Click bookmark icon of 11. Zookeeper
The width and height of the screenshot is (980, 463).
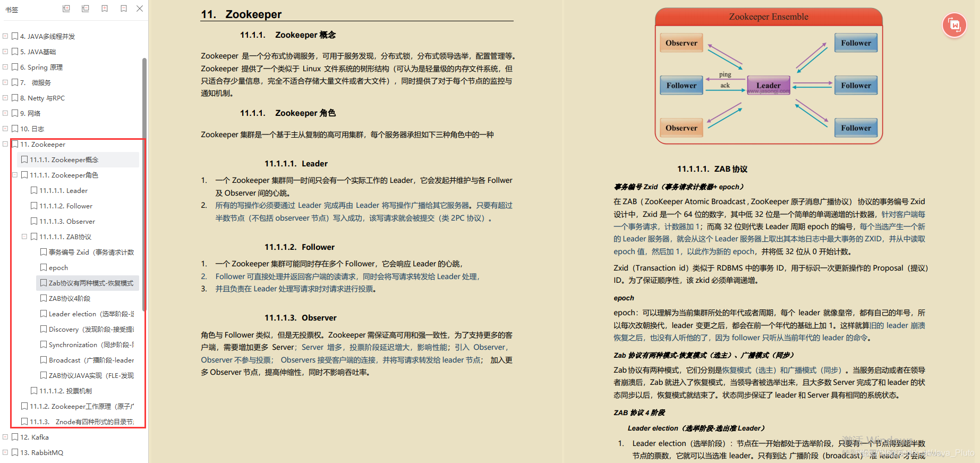pyautogui.click(x=15, y=144)
